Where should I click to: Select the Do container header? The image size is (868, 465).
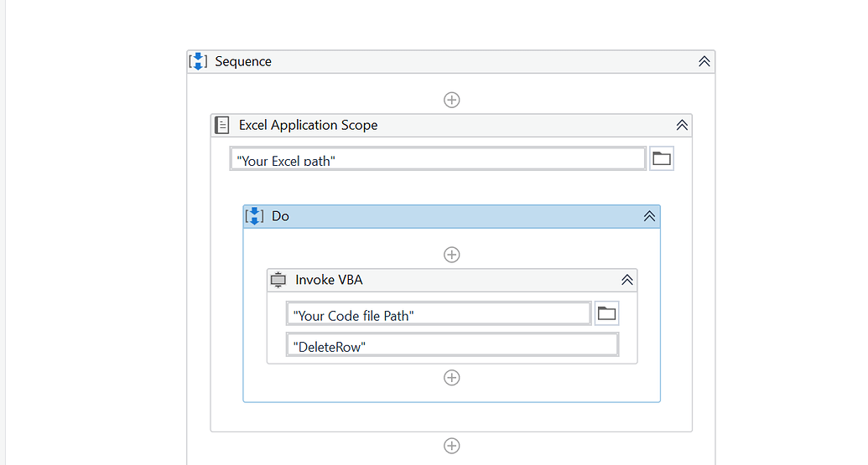[451, 216]
